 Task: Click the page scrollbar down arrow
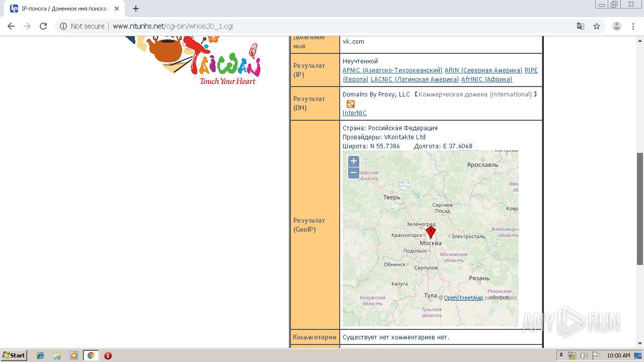click(640, 343)
